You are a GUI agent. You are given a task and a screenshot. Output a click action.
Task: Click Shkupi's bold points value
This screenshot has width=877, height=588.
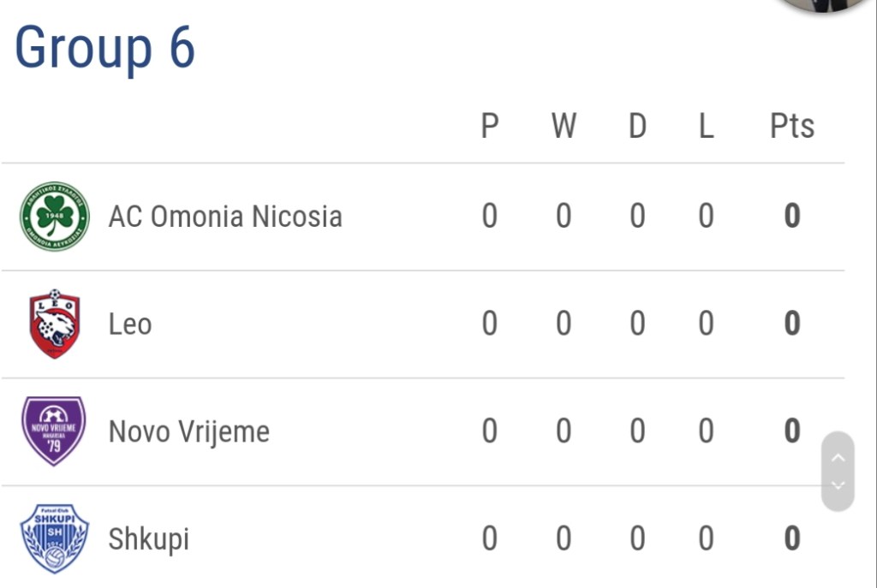pyautogui.click(x=792, y=538)
